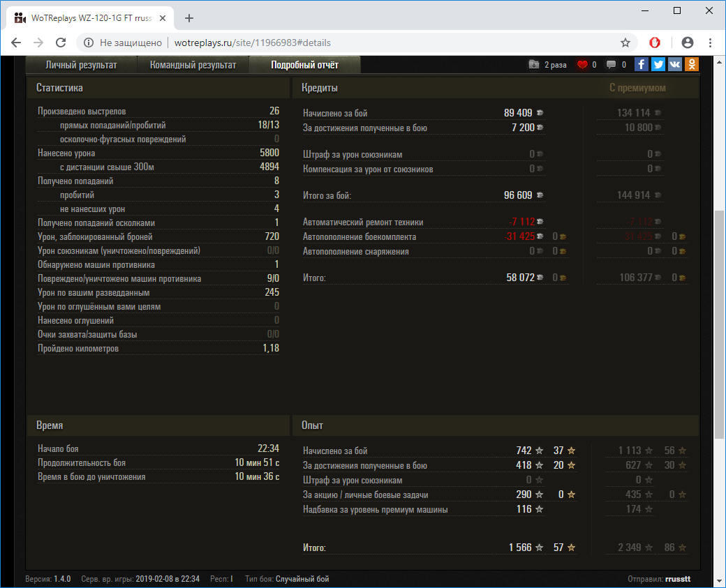The image size is (726, 588).
Task: Share replay on VK
Action: click(x=675, y=64)
